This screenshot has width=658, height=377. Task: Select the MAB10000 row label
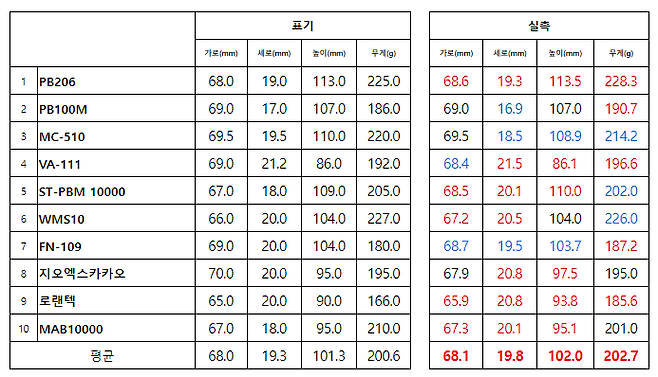coord(116,328)
